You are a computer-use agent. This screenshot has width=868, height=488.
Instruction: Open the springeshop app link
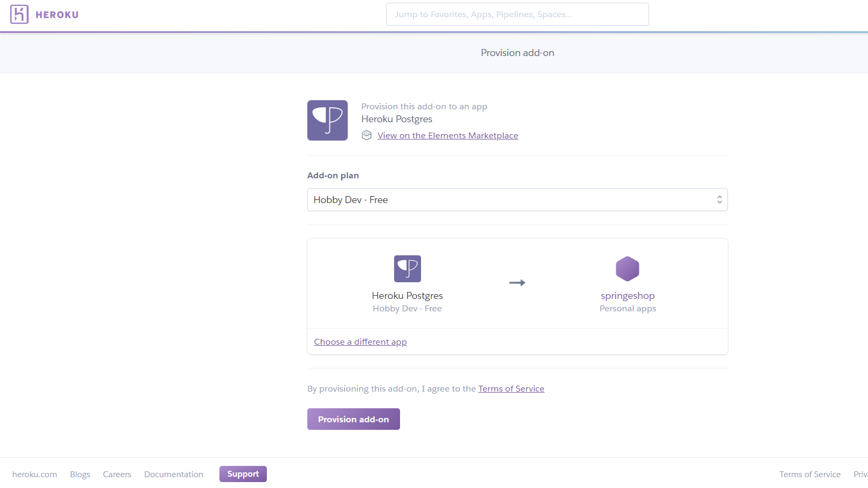click(628, 296)
